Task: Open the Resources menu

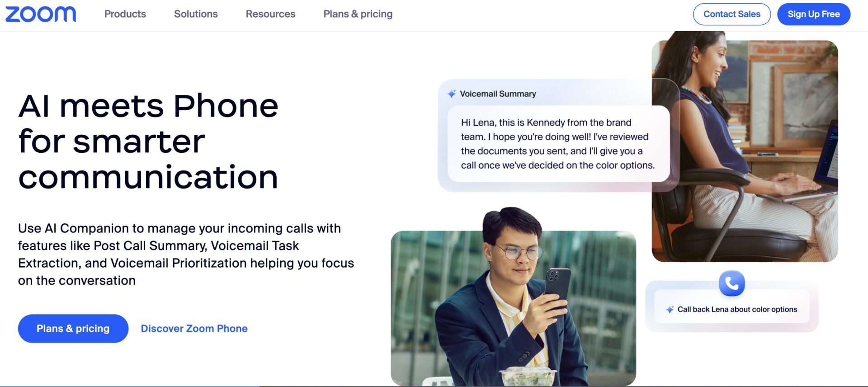Action: [270, 14]
